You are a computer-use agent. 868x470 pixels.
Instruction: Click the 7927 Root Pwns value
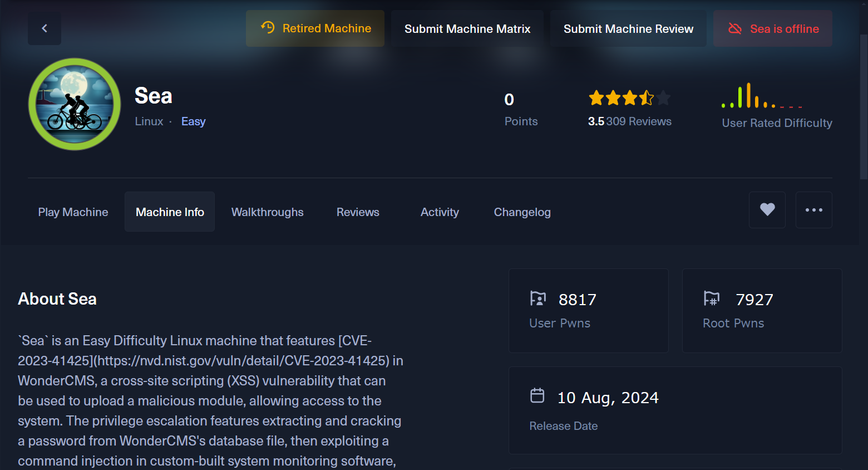point(754,300)
